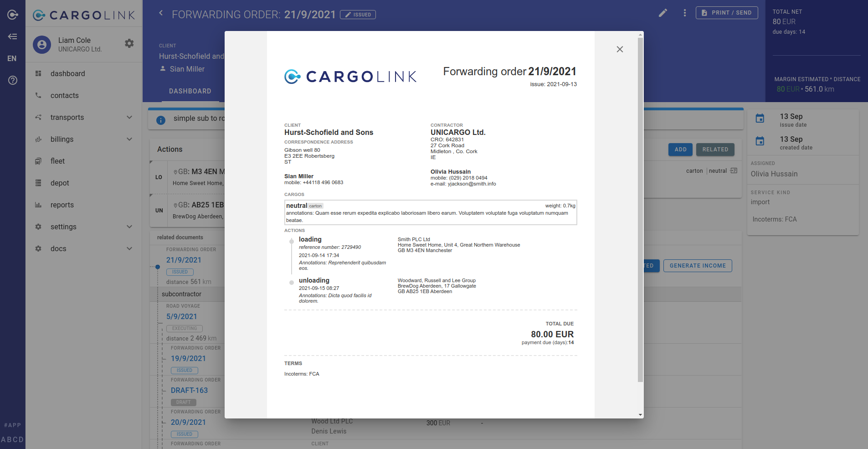Expand docs submenu chevron
Image resolution: width=868 pixels, height=449 pixels.
pyautogui.click(x=129, y=248)
